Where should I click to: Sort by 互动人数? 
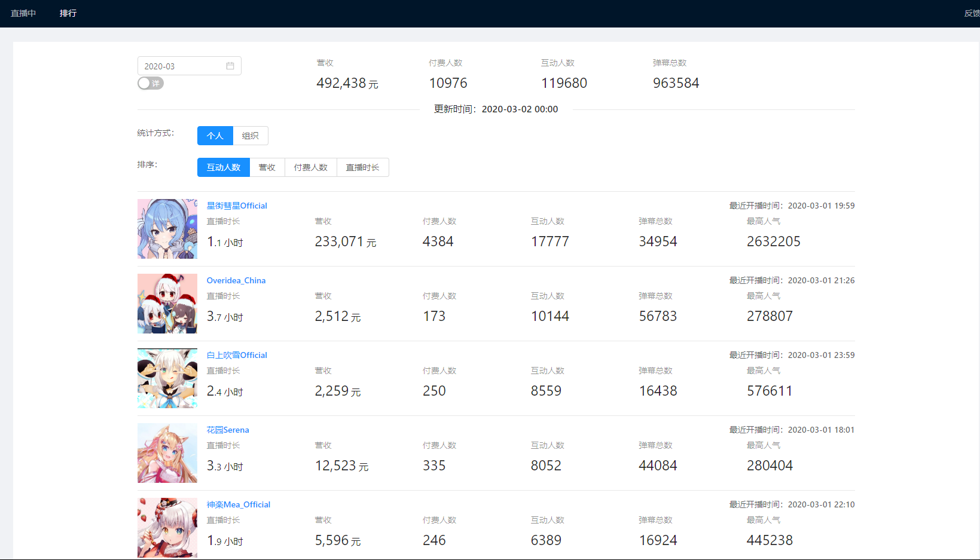(224, 167)
